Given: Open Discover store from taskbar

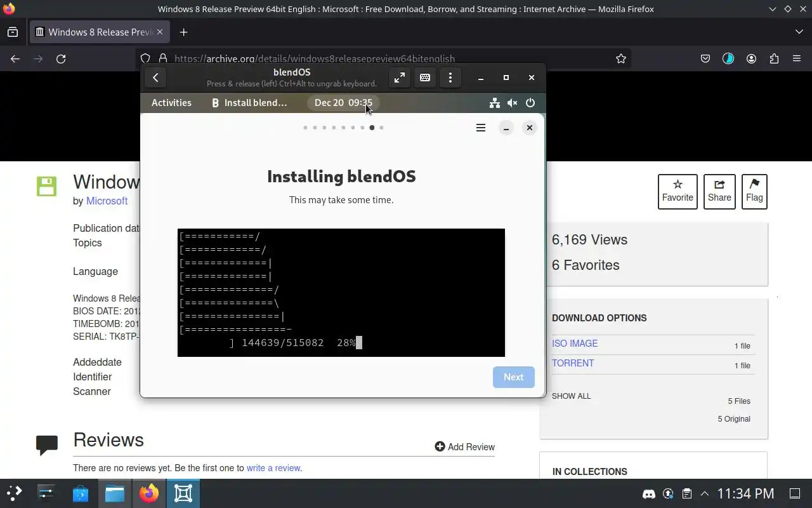Looking at the screenshot, I should 81,493.
